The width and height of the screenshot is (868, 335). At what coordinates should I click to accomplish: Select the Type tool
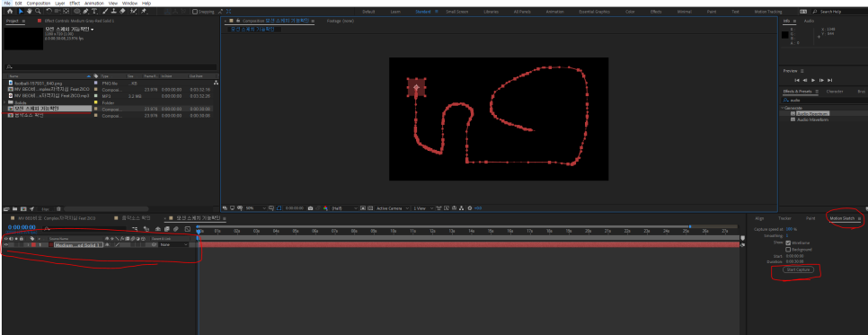tap(94, 11)
